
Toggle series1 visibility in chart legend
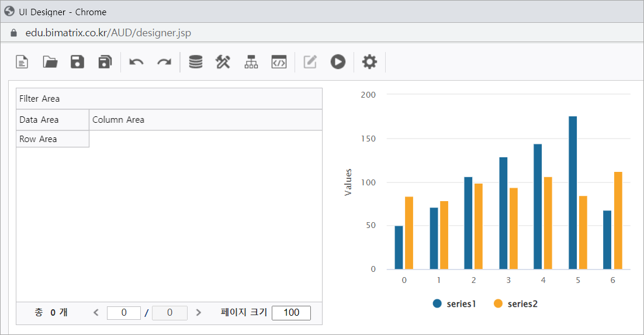(455, 303)
